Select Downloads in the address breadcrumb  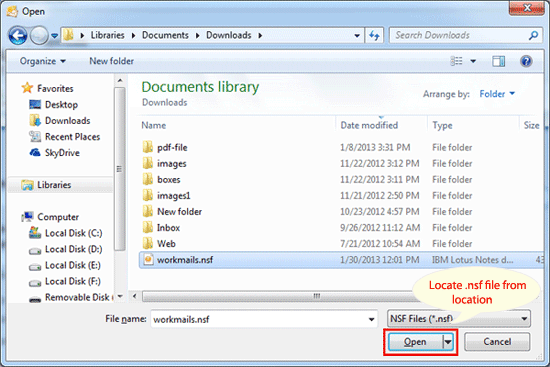click(229, 35)
